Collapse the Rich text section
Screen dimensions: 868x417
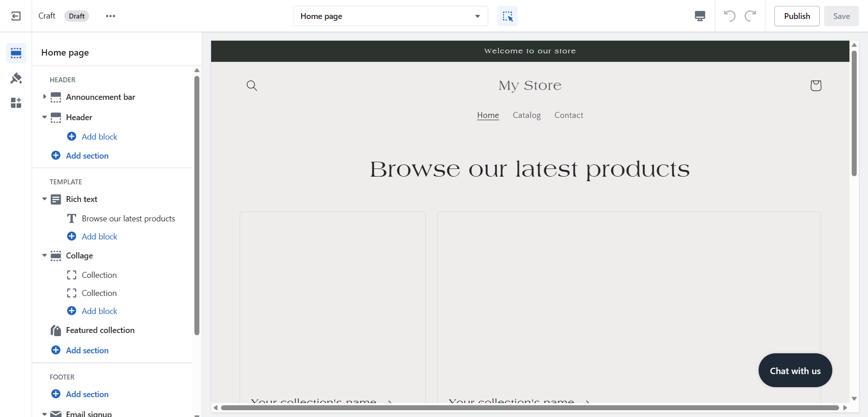44,199
